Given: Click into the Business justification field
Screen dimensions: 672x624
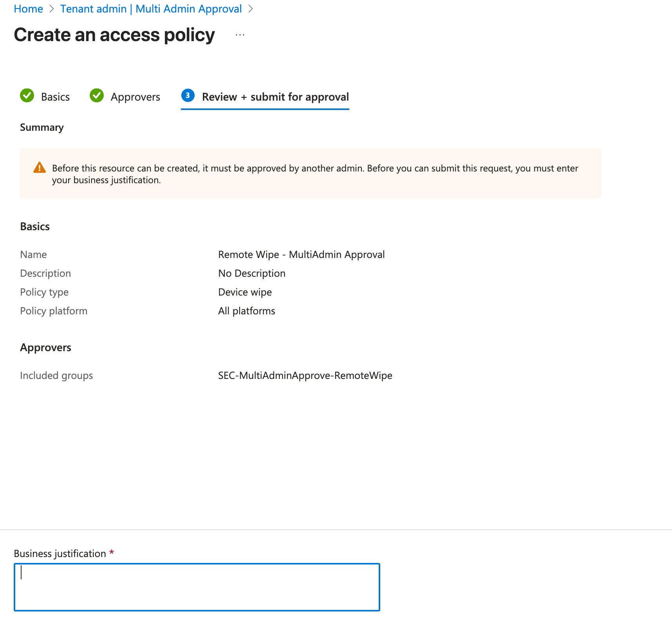Looking at the screenshot, I should (x=197, y=587).
